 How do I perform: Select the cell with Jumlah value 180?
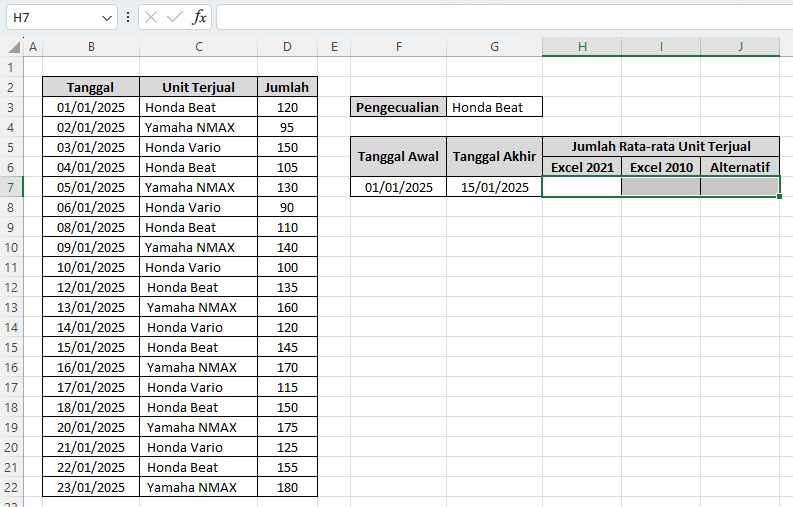pyautogui.click(x=287, y=487)
